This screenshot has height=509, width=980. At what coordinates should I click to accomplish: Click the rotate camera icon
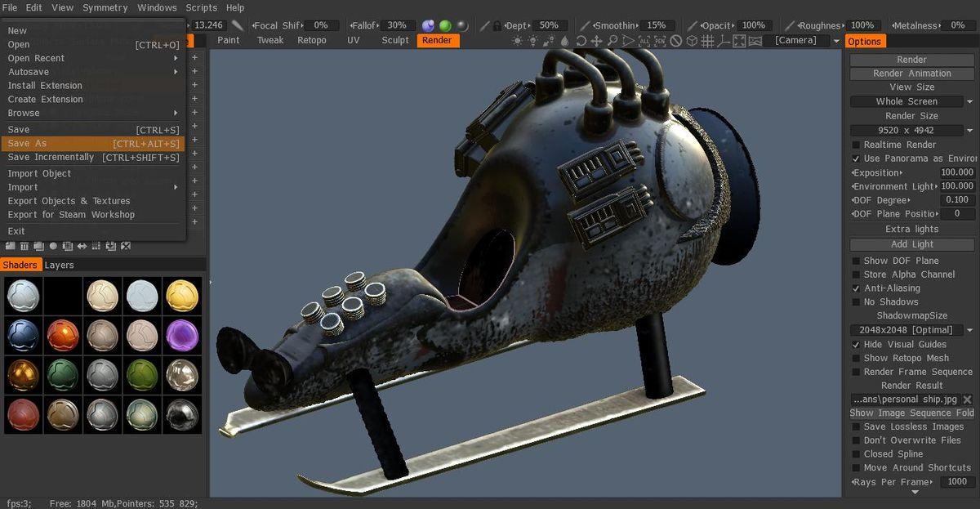(x=581, y=41)
